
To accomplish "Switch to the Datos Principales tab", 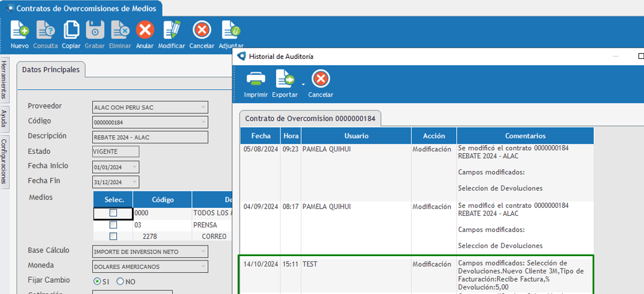I will click(x=51, y=69).
